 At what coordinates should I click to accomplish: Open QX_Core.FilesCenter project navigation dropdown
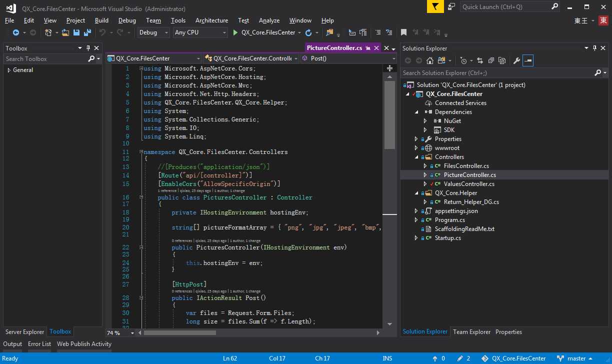[153, 58]
